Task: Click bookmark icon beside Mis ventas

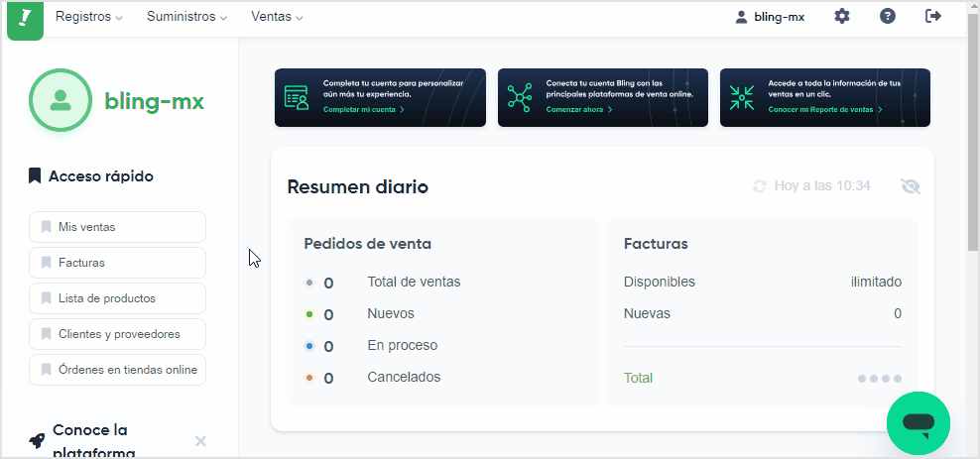Action: tap(46, 227)
